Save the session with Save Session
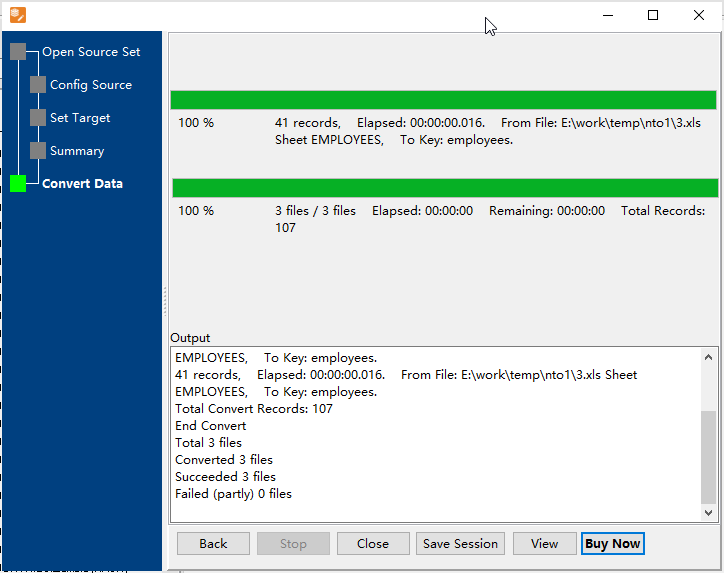The image size is (724, 573). coord(460,544)
